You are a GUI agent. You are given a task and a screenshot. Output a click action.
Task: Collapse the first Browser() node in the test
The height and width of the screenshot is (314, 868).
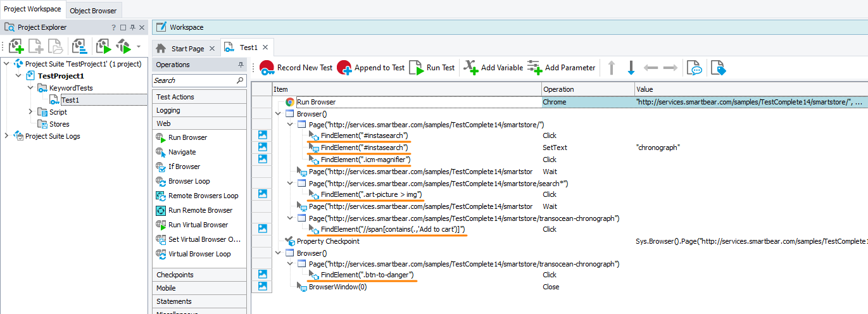click(x=278, y=114)
